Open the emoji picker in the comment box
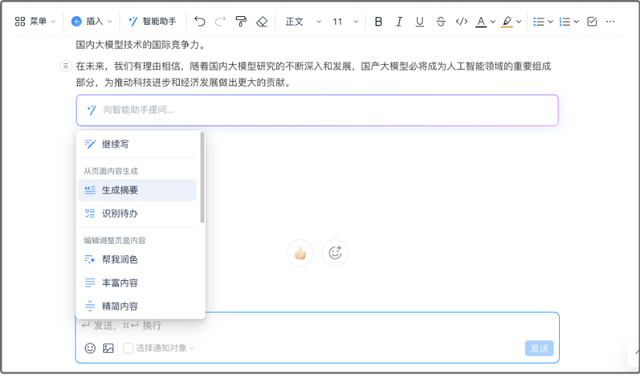This screenshot has width=640, height=375. click(x=90, y=348)
